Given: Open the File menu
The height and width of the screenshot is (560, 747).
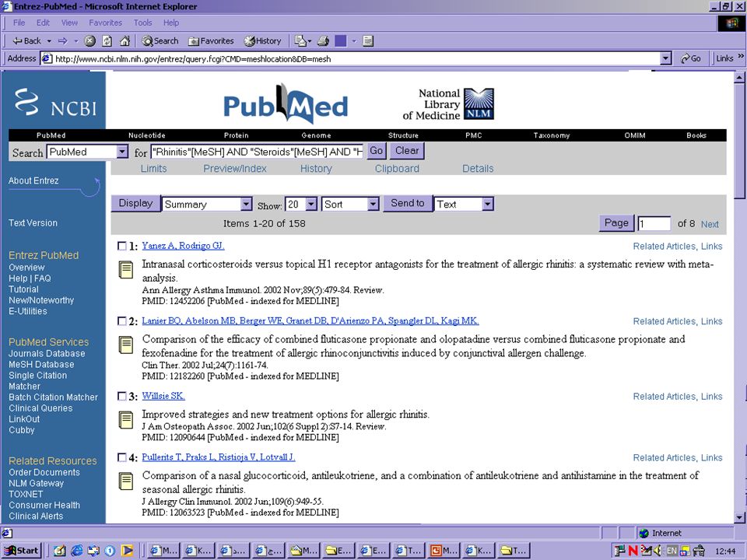Looking at the screenshot, I should point(19,23).
